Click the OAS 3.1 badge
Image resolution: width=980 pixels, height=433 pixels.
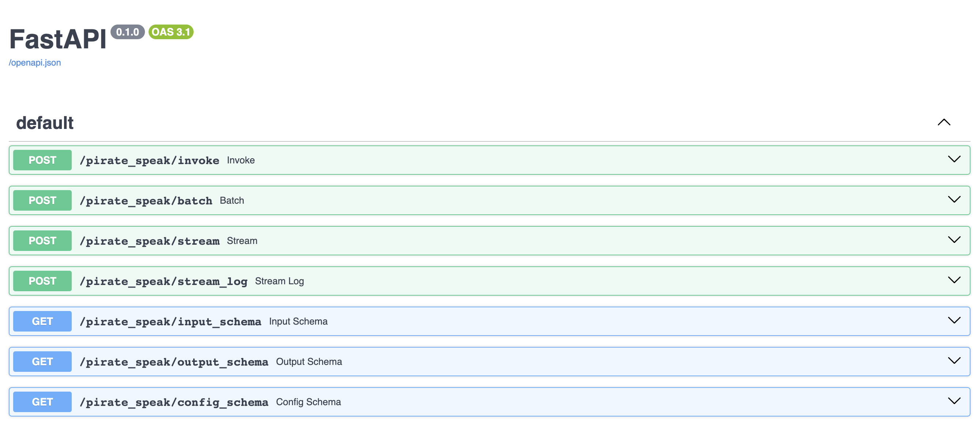coord(171,32)
